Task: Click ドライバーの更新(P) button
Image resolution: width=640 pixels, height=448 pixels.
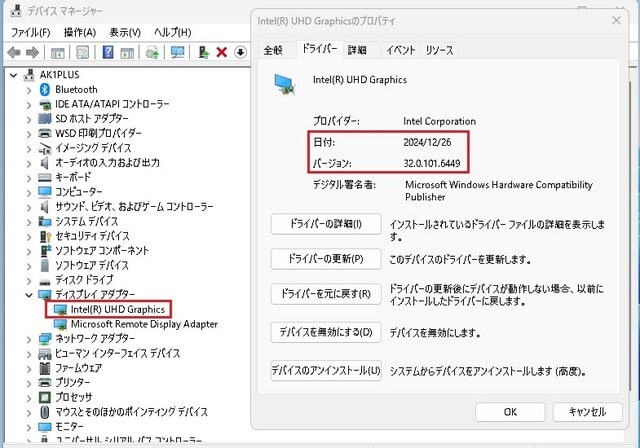Action: 326,259
